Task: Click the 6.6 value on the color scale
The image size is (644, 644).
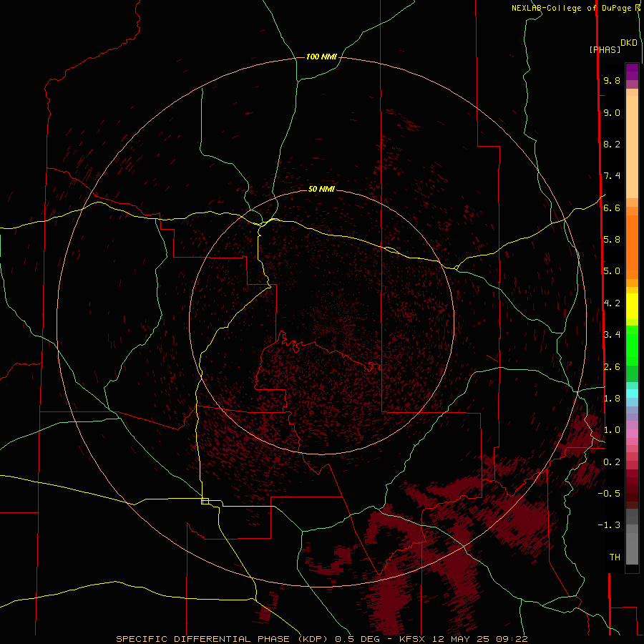Action: pos(612,208)
